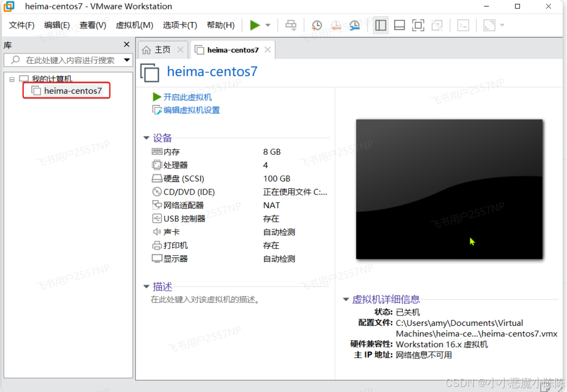Click the green power on toolbar button
The height and width of the screenshot is (392, 567).
click(255, 25)
